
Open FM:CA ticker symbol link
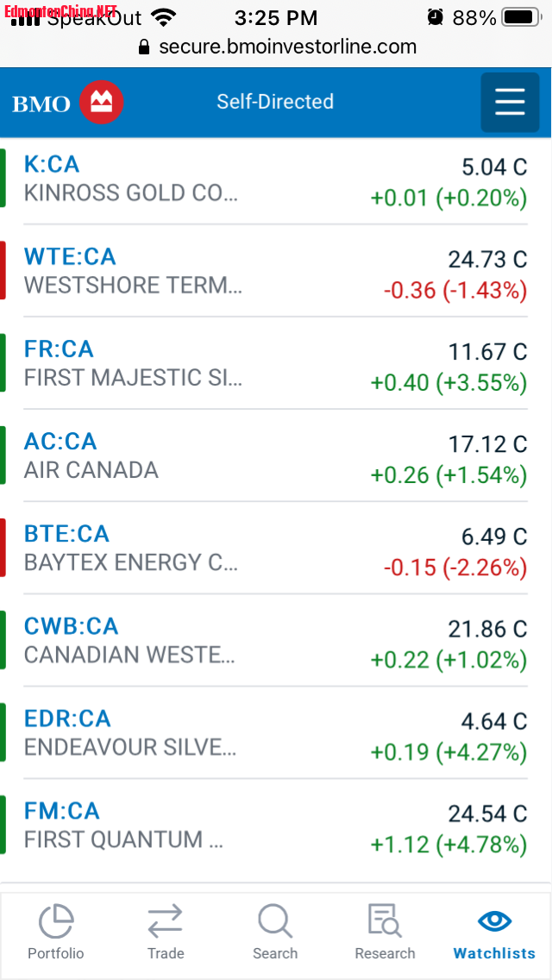[x=62, y=811]
